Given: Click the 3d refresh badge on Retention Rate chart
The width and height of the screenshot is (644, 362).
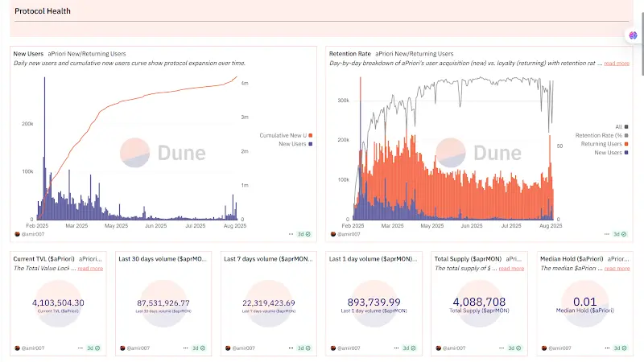Looking at the screenshot, I should click(x=620, y=234).
